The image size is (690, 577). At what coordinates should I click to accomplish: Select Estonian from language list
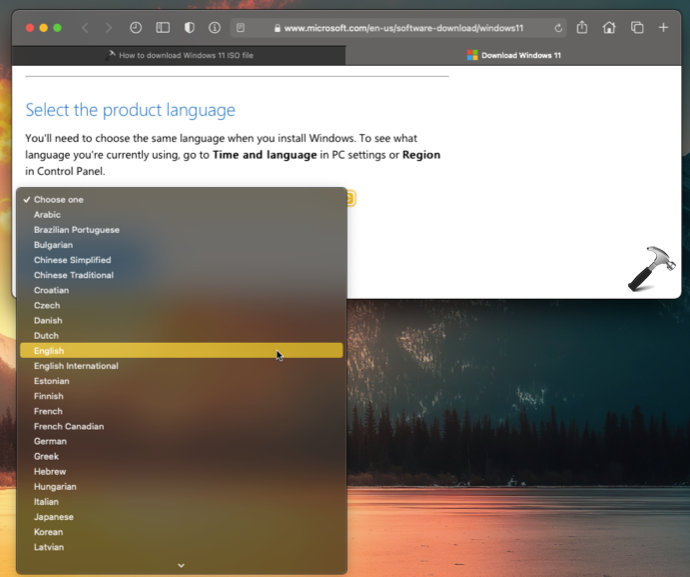point(181,381)
